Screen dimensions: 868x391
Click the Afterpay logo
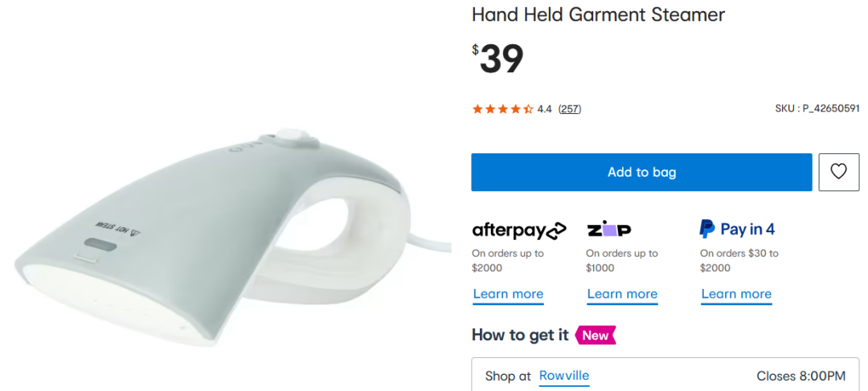pos(519,230)
